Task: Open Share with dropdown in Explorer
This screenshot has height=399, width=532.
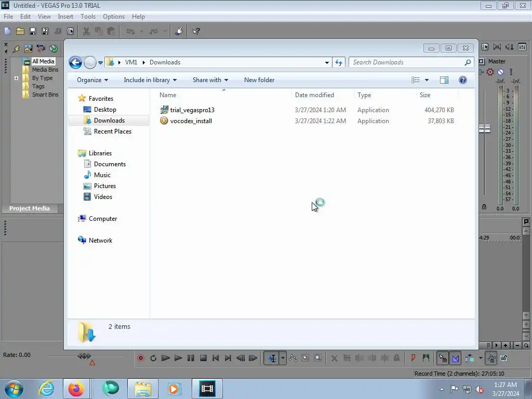Action: click(x=210, y=79)
